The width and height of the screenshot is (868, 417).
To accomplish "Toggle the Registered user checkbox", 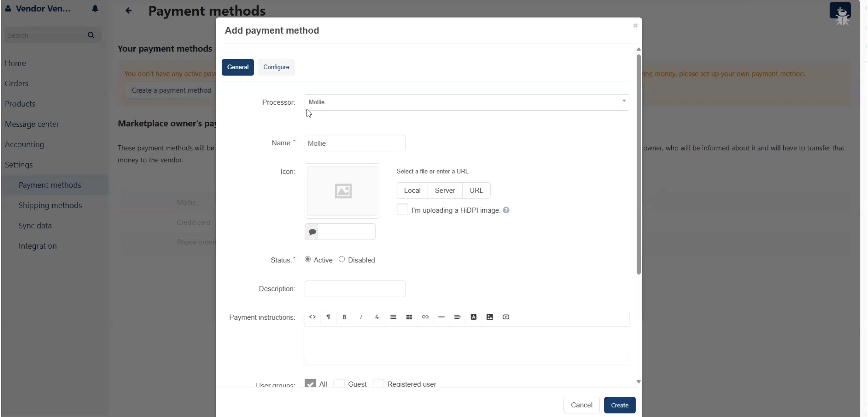I will pos(378,384).
